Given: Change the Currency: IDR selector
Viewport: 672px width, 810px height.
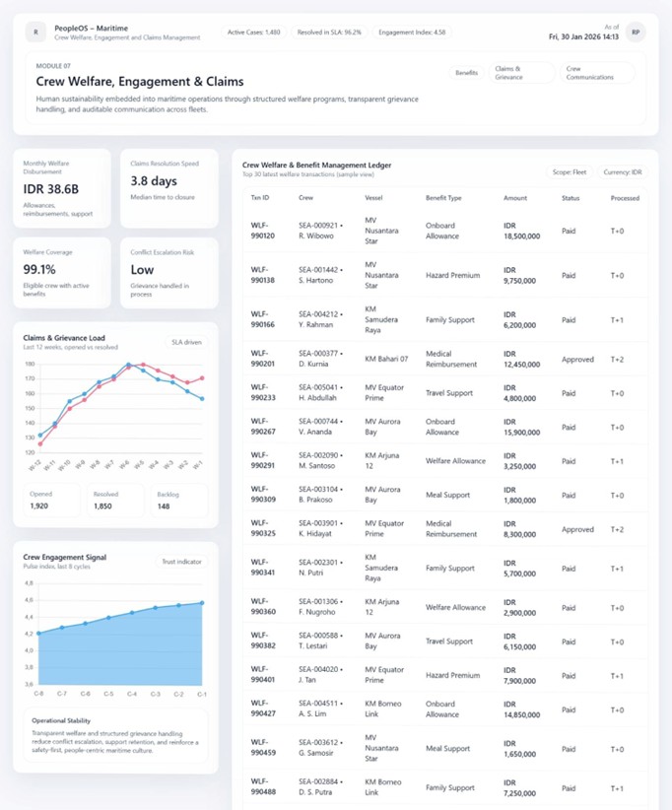Looking at the screenshot, I should [x=623, y=171].
